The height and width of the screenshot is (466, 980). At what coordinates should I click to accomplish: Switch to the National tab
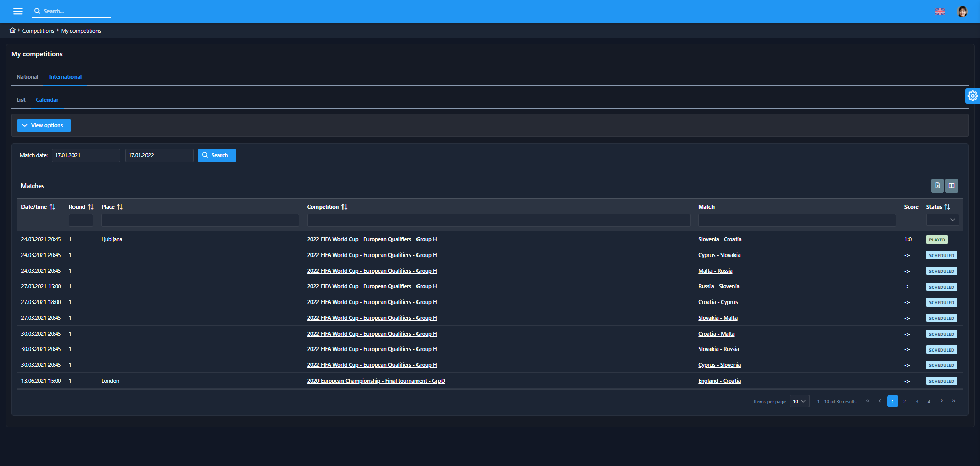[x=28, y=77]
